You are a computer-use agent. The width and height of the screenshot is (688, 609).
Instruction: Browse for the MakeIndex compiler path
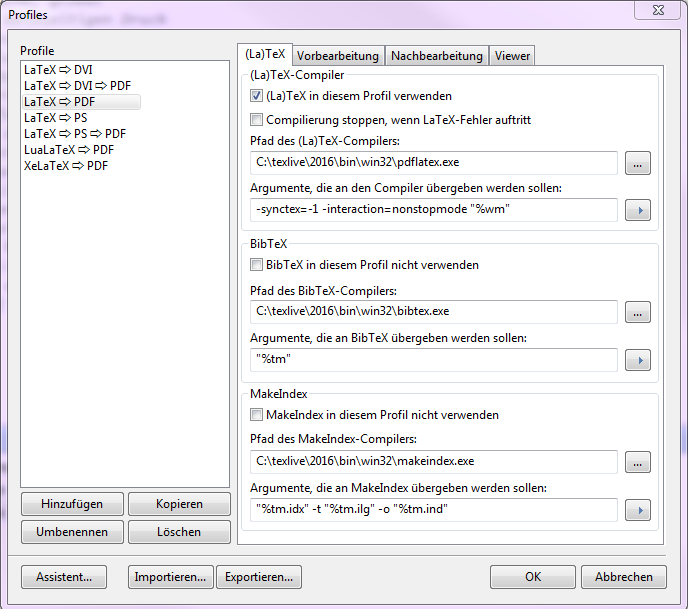(638, 462)
